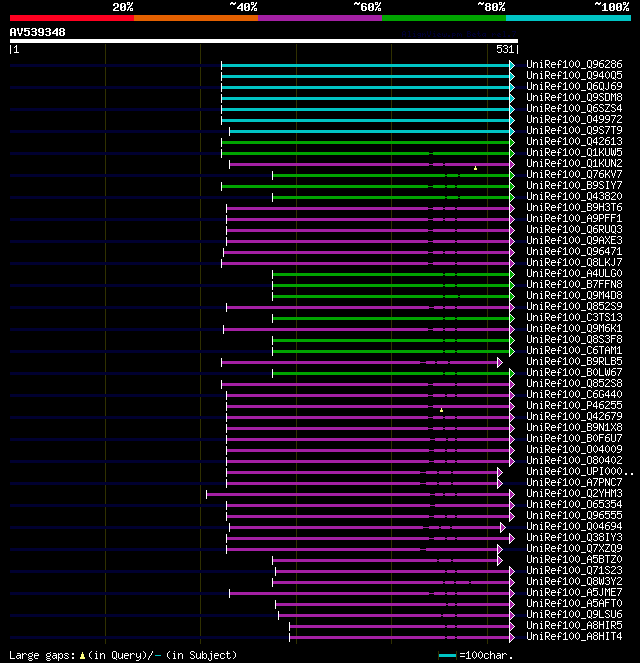Click the UniRef100_B9RLB5 label
This screenshot has height=663, width=640.
pyautogui.click(x=574, y=361)
